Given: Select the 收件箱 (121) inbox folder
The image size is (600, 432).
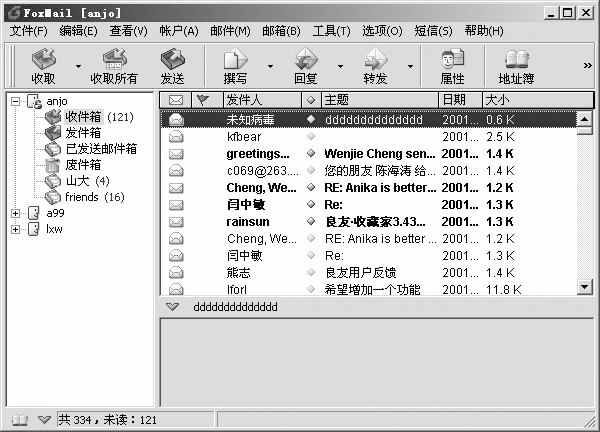Looking at the screenshot, I should click(90, 117).
